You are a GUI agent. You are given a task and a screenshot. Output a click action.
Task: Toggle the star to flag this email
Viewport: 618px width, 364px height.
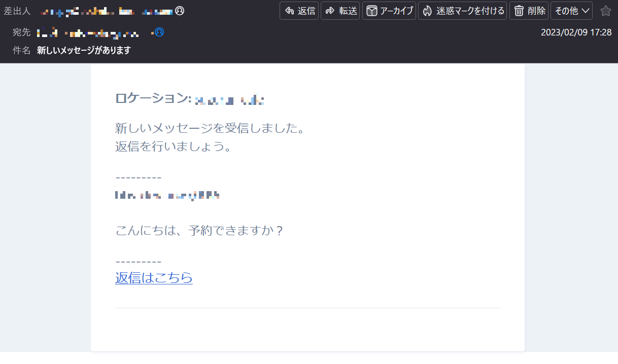coord(606,10)
